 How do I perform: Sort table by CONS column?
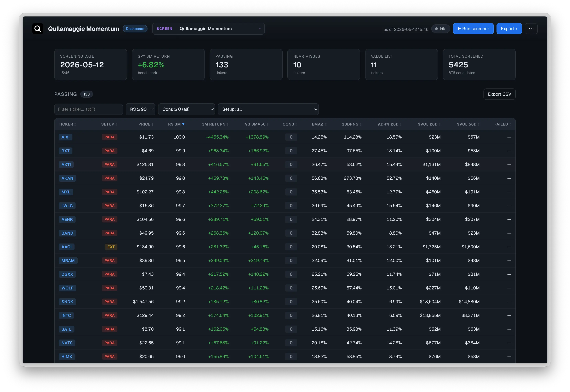point(290,124)
